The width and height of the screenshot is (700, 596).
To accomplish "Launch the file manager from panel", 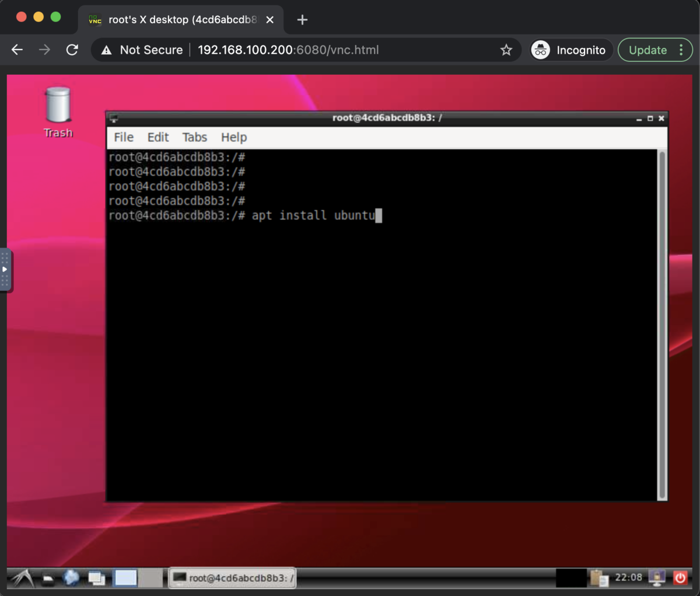I will (48, 578).
